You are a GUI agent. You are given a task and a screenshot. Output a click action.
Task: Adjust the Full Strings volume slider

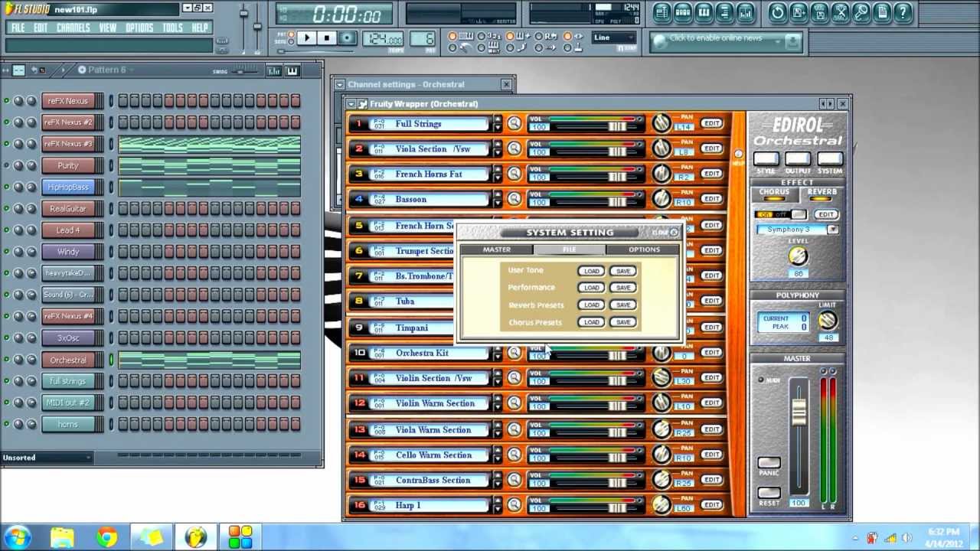[617, 127]
